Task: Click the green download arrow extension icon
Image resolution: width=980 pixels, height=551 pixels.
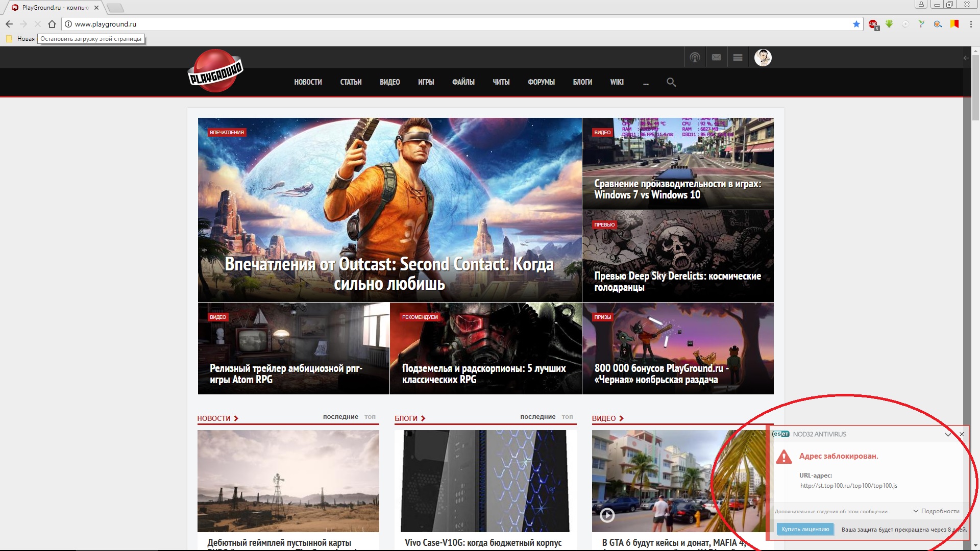Action: point(889,24)
